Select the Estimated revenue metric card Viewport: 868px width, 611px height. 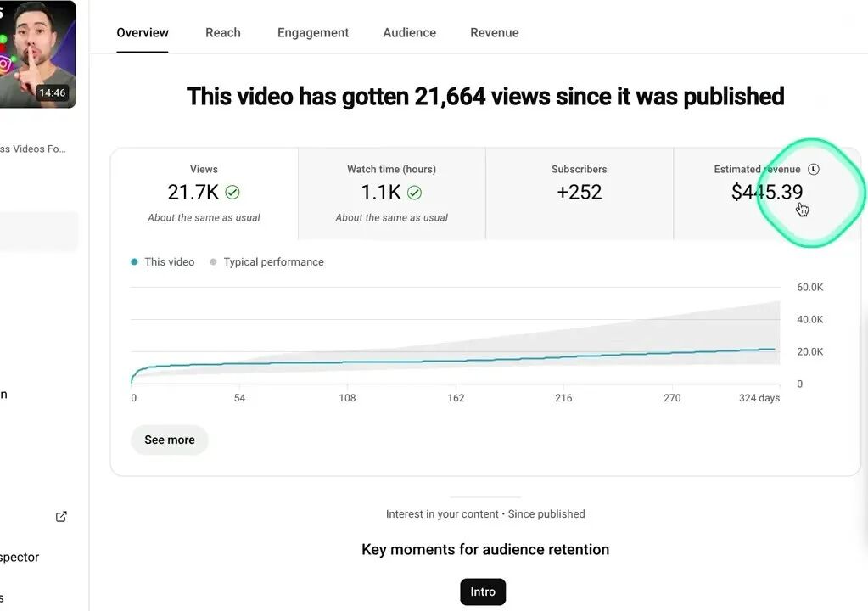[x=758, y=193]
